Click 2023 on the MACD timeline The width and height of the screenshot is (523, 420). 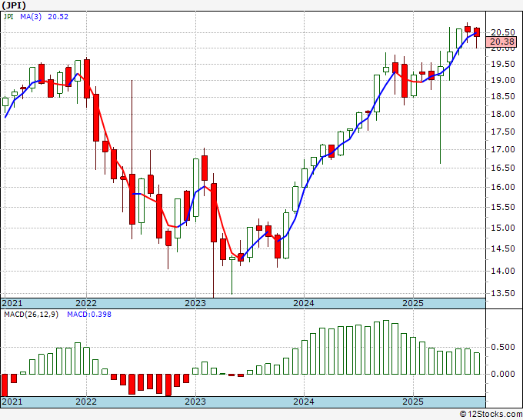click(195, 402)
